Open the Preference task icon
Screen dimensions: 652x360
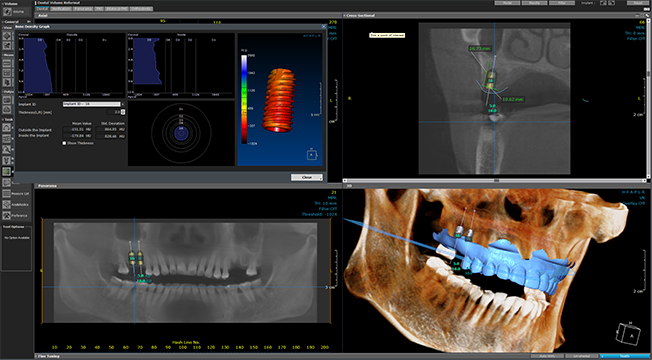click(7, 215)
